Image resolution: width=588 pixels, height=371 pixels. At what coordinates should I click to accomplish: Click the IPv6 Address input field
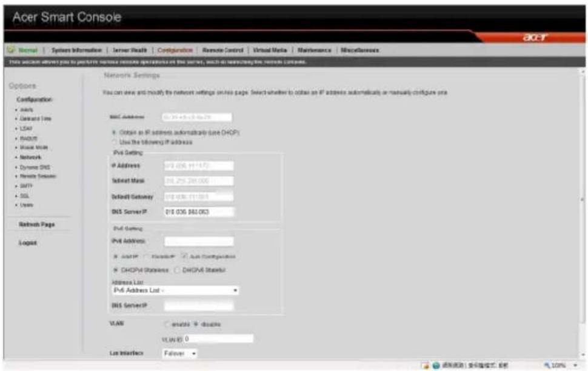tap(199, 241)
